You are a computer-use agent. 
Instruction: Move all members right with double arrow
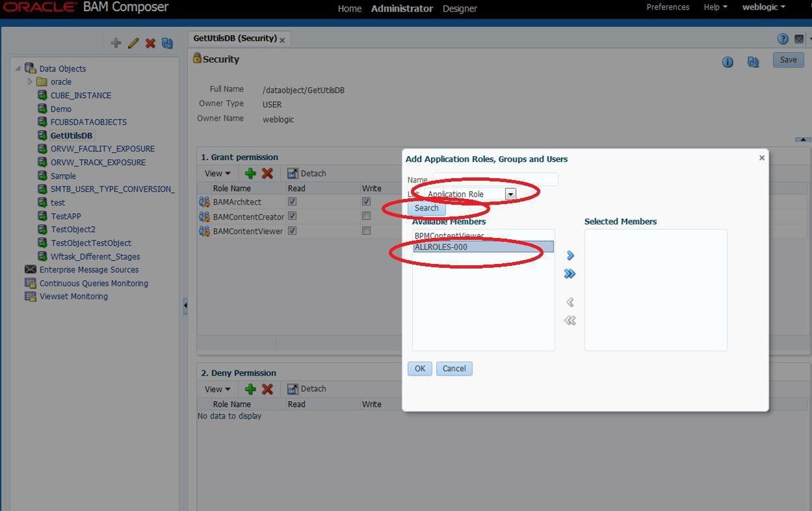(570, 274)
